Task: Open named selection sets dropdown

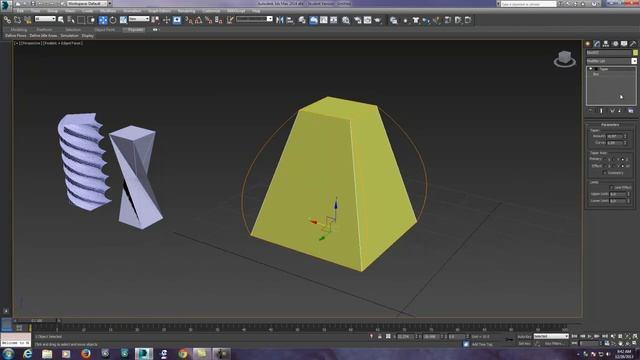Action: [254, 19]
